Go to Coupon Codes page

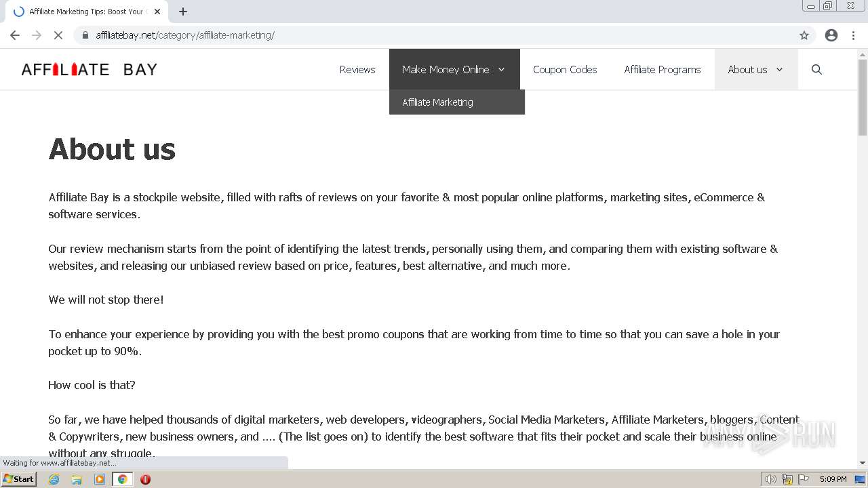tap(565, 69)
